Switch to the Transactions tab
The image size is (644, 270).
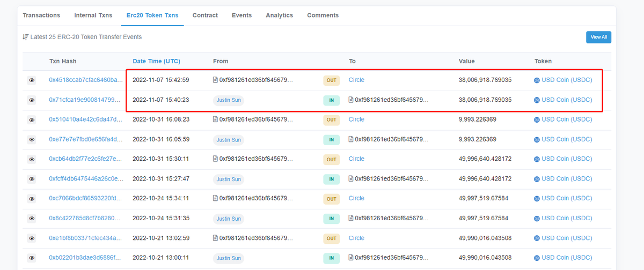tap(41, 16)
